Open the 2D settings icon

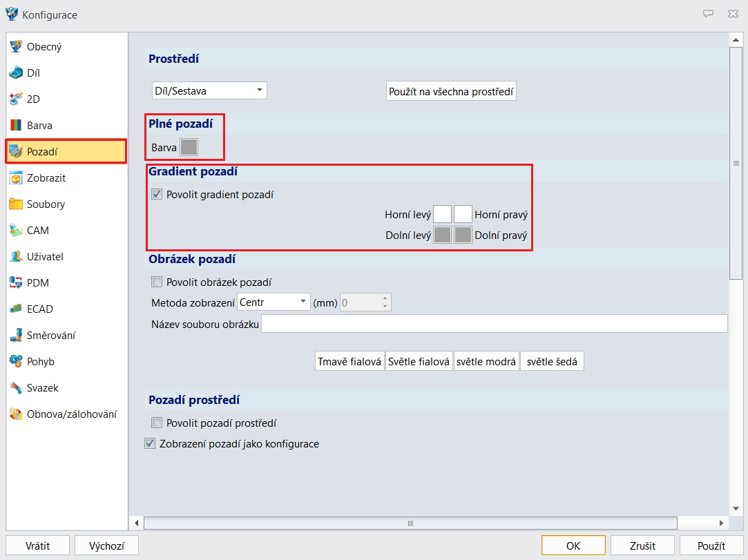click(x=16, y=99)
